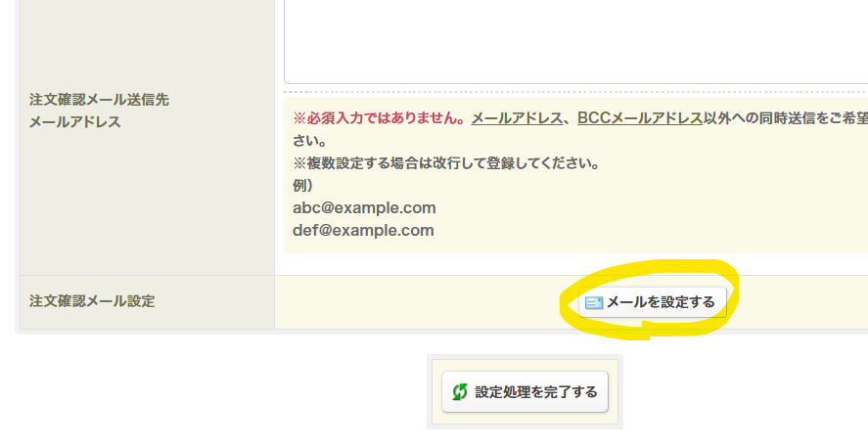Click the ※ mark before 必須入力
Image resolution: width=868 pixels, height=448 pixels.
299,119
